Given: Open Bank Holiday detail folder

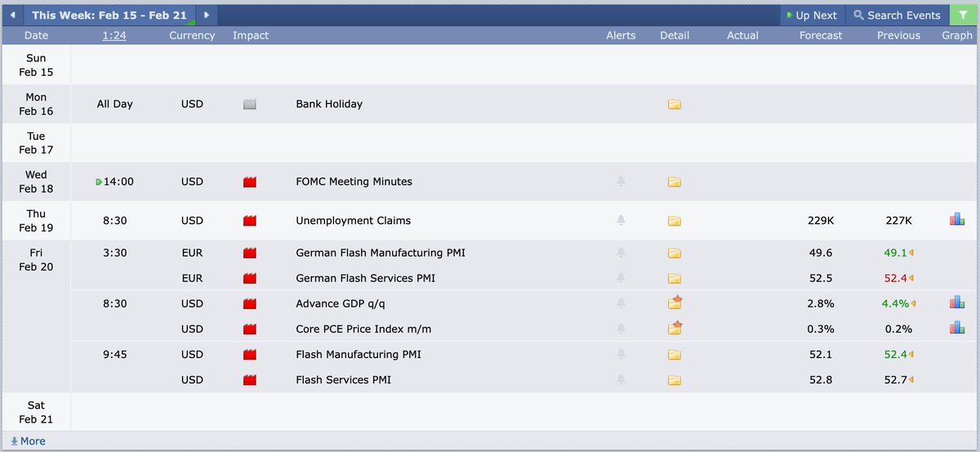Looking at the screenshot, I should (x=674, y=104).
